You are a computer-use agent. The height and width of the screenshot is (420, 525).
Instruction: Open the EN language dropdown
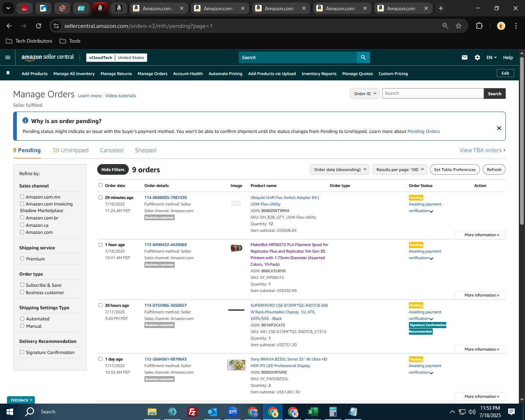tap(491, 57)
